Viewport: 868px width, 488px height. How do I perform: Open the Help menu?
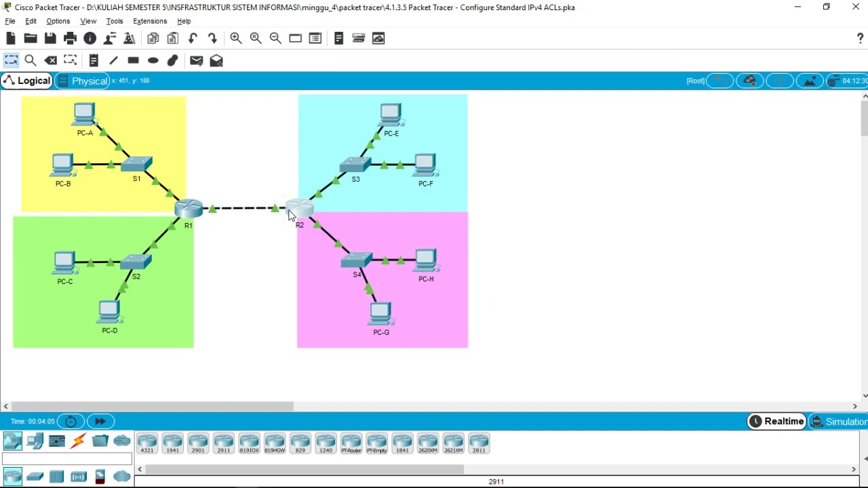point(184,21)
